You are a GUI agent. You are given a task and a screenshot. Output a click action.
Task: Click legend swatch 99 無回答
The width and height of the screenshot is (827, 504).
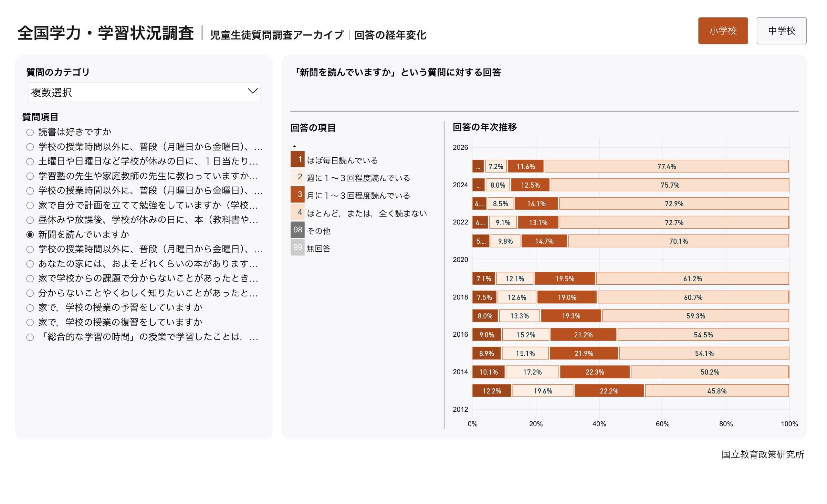coord(297,248)
